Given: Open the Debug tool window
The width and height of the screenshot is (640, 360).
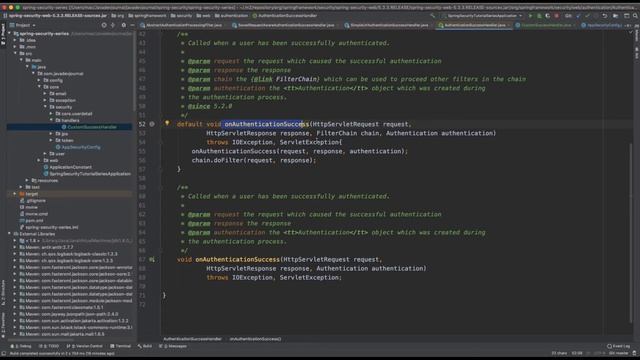Looking at the screenshot, I should point(22,346).
